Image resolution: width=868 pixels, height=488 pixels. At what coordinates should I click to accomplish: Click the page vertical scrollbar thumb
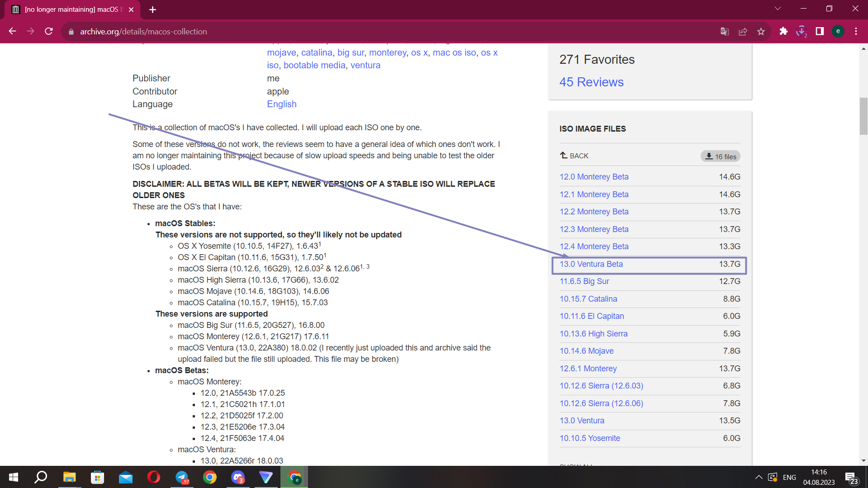pos(863,116)
